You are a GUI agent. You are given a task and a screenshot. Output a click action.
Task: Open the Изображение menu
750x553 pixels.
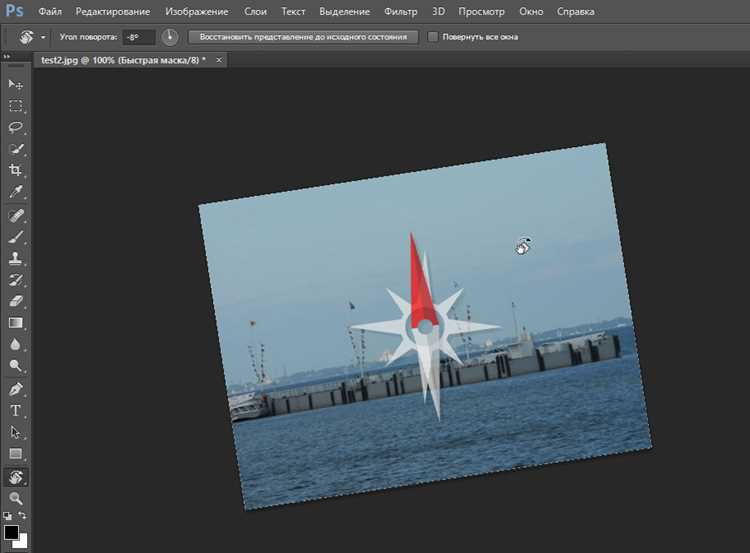pyautogui.click(x=197, y=11)
